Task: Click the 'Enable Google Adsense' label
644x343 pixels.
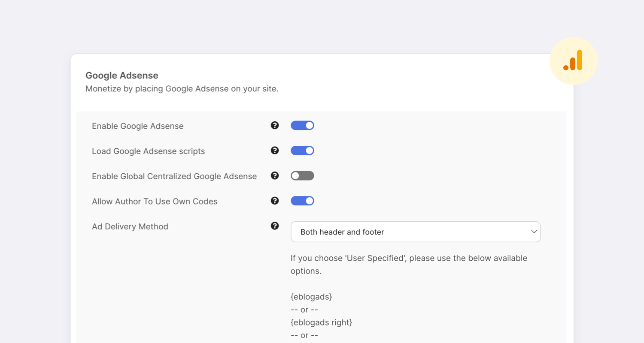Action: coord(138,126)
